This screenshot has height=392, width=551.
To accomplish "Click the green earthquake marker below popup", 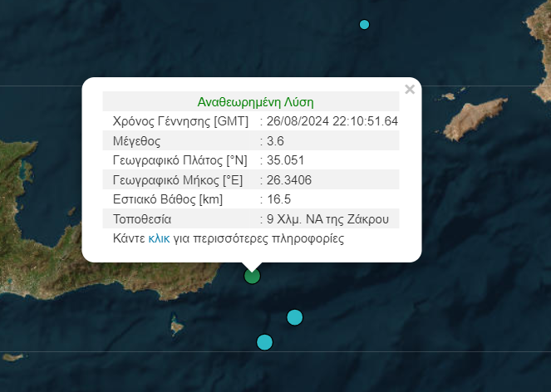I will click(x=252, y=276).
